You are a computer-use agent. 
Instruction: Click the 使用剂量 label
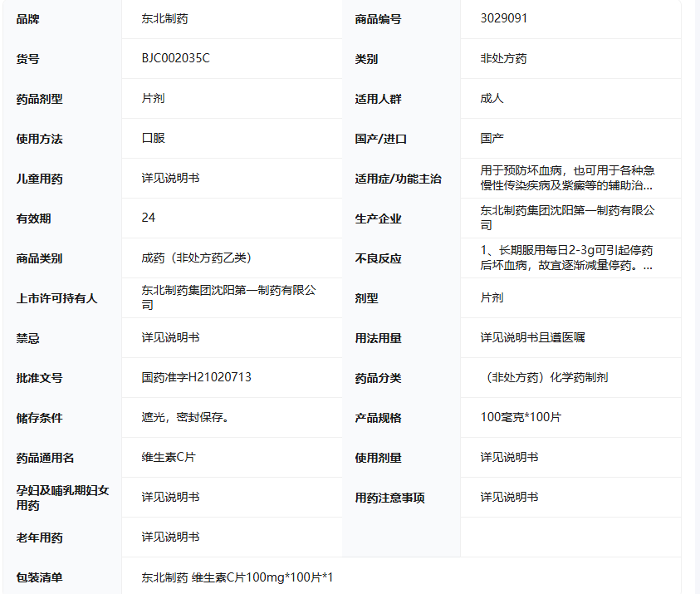[x=378, y=458]
